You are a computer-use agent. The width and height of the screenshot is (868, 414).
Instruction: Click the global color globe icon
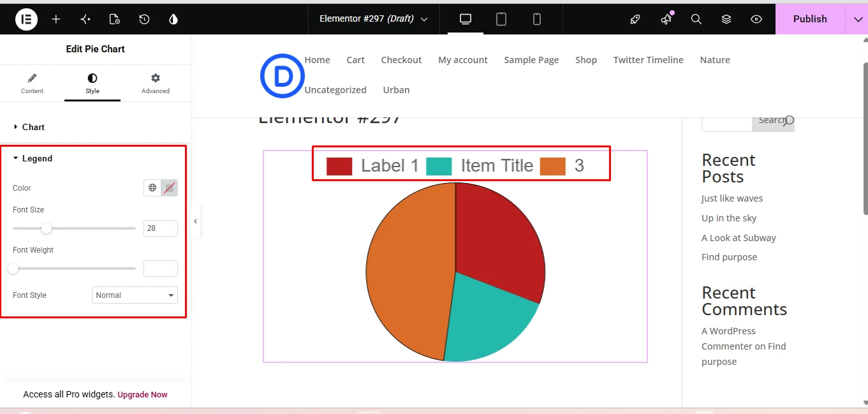point(152,188)
